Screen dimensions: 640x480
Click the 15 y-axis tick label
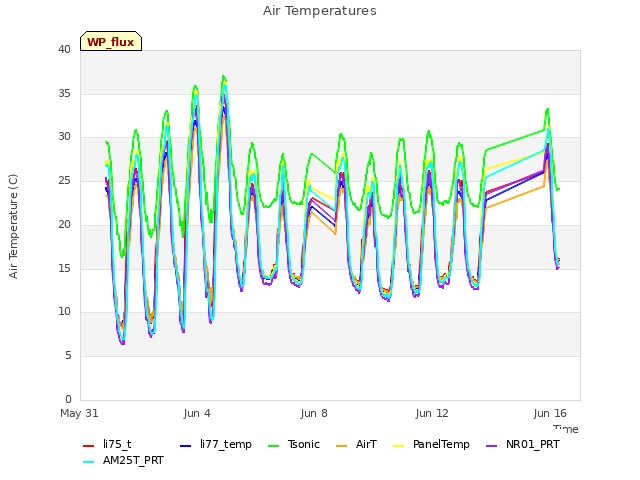click(x=64, y=268)
